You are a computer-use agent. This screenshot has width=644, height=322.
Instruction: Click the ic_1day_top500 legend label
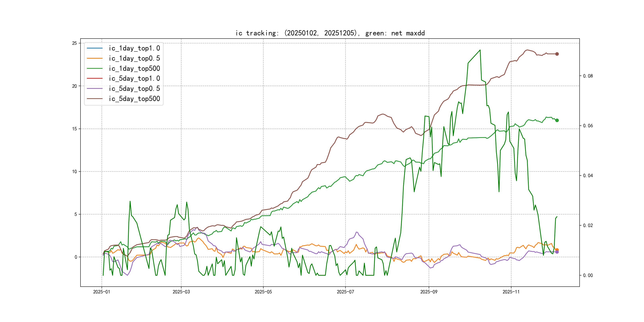(134, 69)
